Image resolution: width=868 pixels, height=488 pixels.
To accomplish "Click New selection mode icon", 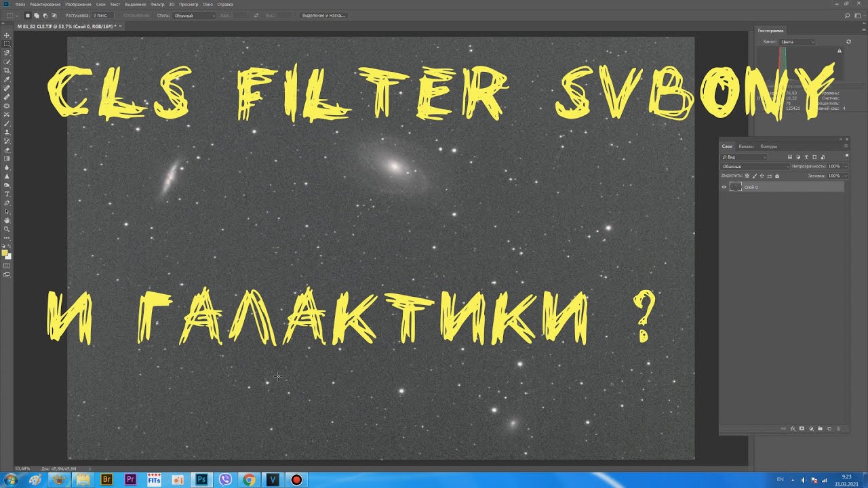I will (x=28, y=16).
